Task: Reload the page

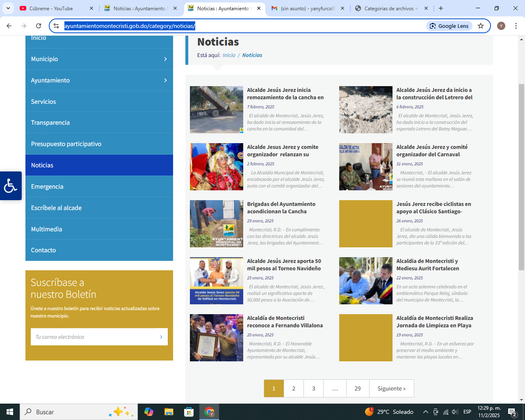Action: click(x=39, y=26)
